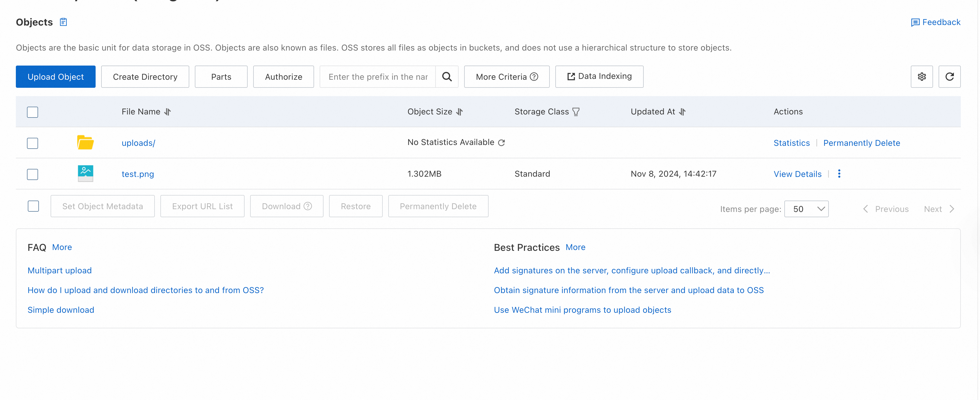
Task: Toggle select-all checkbox in table header
Action: click(33, 112)
